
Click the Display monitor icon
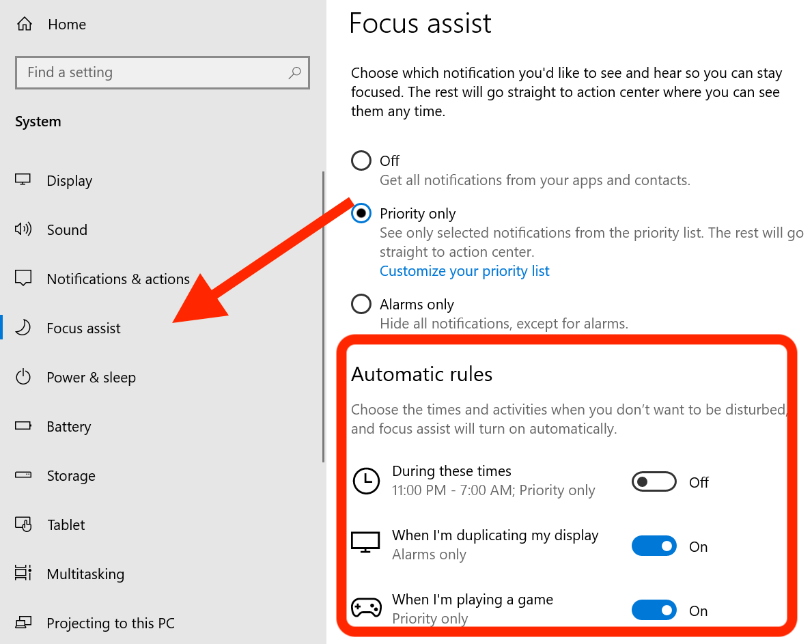(x=23, y=180)
